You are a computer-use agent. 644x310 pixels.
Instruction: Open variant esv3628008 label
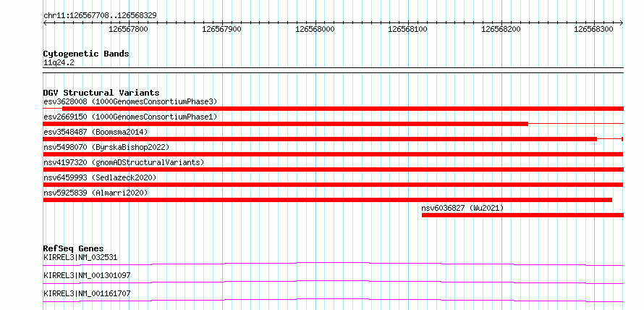pos(130,101)
